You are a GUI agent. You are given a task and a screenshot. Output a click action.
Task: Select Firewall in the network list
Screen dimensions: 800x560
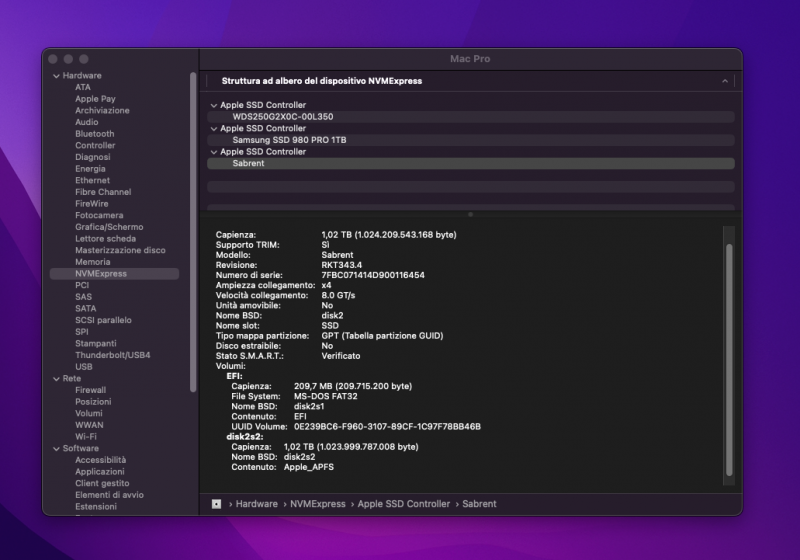(x=90, y=390)
